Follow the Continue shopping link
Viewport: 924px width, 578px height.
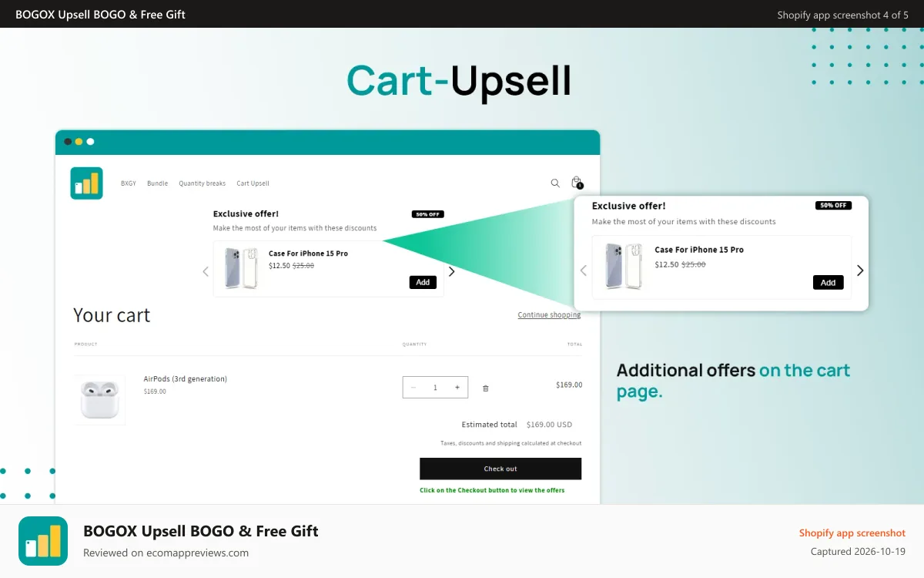[x=549, y=315]
